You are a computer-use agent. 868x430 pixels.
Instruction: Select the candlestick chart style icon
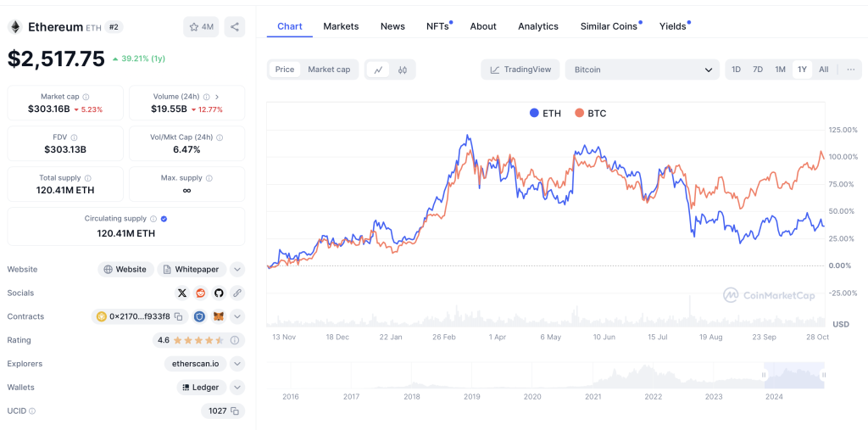click(x=403, y=70)
